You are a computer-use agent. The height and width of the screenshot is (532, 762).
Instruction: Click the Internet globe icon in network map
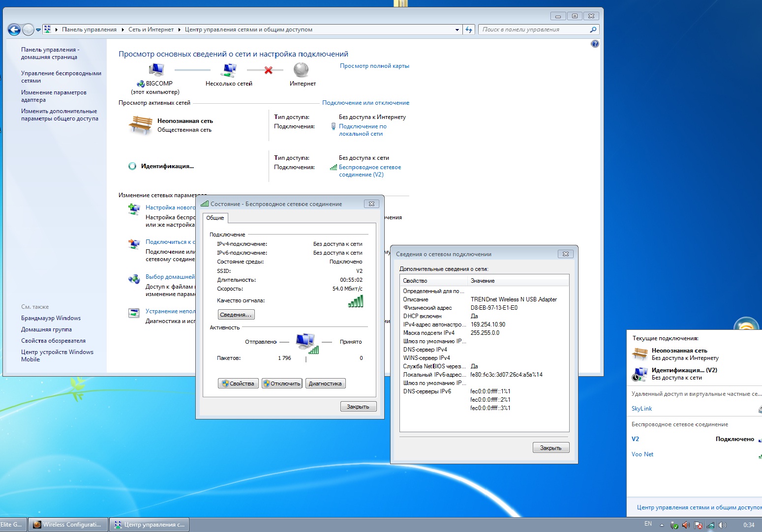click(x=301, y=70)
